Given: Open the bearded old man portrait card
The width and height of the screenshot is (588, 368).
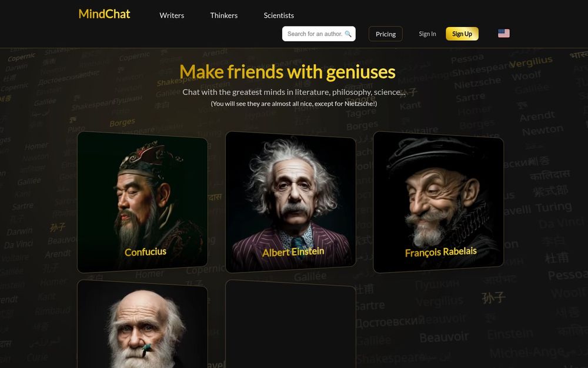Looking at the screenshot, I should coord(142,324).
